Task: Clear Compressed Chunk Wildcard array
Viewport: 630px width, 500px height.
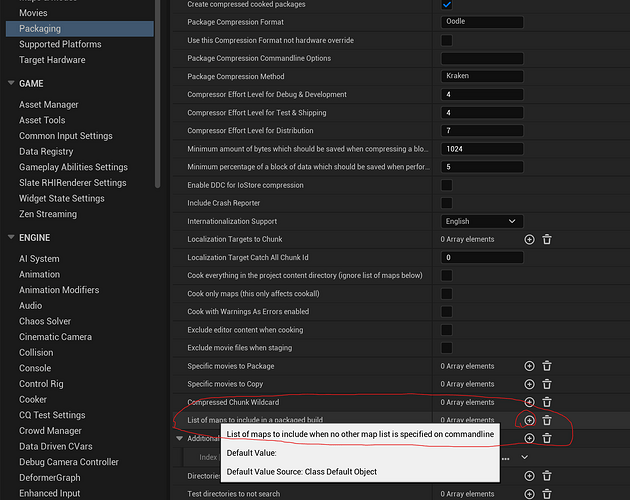Action: pos(547,402)
